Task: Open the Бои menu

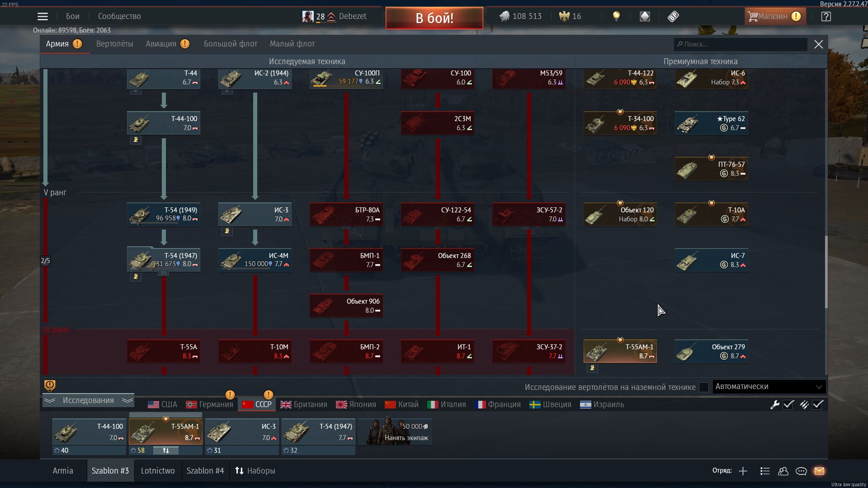Action: 72,16
